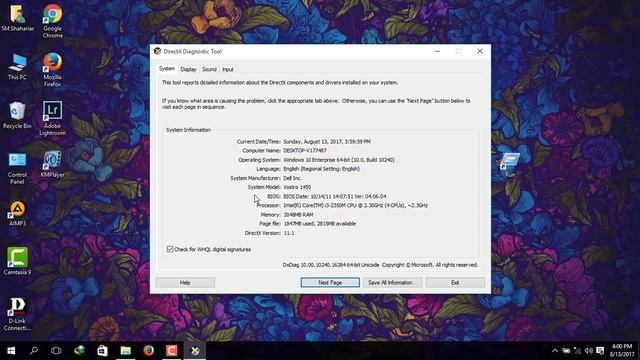Minimize the DirectX Diagnostic Tool window
This screenshot has height=360, width=640.
point(437,51)
